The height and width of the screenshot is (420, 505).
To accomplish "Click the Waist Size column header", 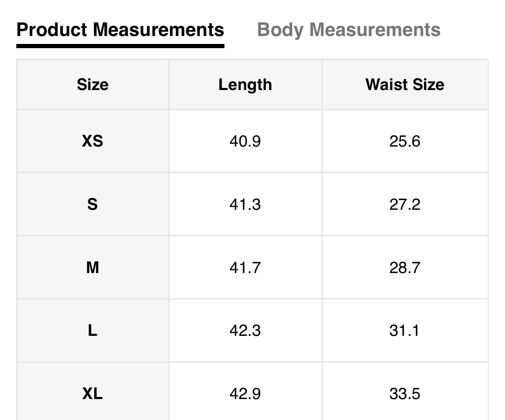I will [405, 85].
